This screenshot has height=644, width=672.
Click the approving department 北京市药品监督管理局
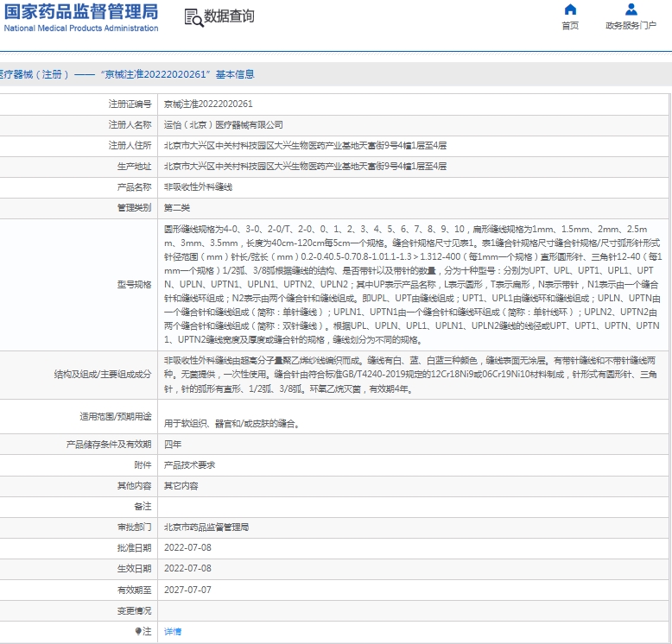[206, 527]
